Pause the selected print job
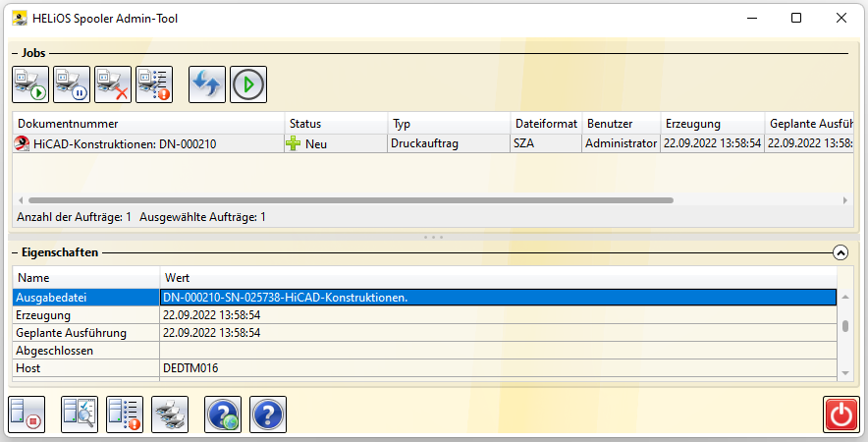This screenshot has height=442, width=868. tap(72, 84)
